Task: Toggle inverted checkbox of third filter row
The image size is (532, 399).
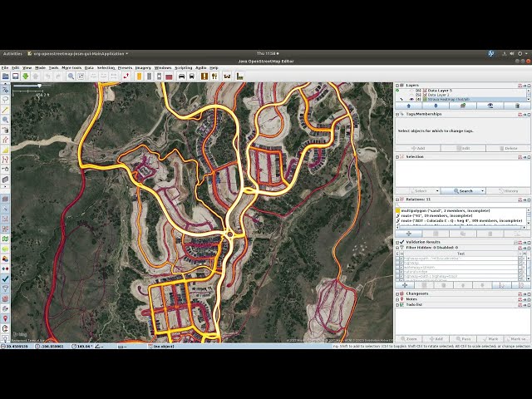Action: coord(521,268)
